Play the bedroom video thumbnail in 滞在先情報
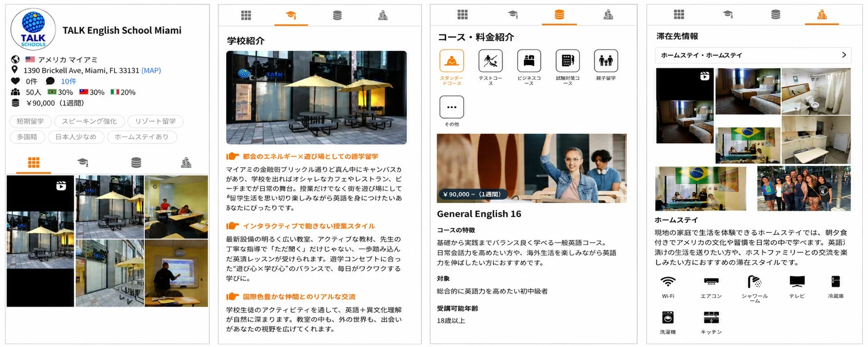Screen dimensions: 868x347 coord(685,106)
